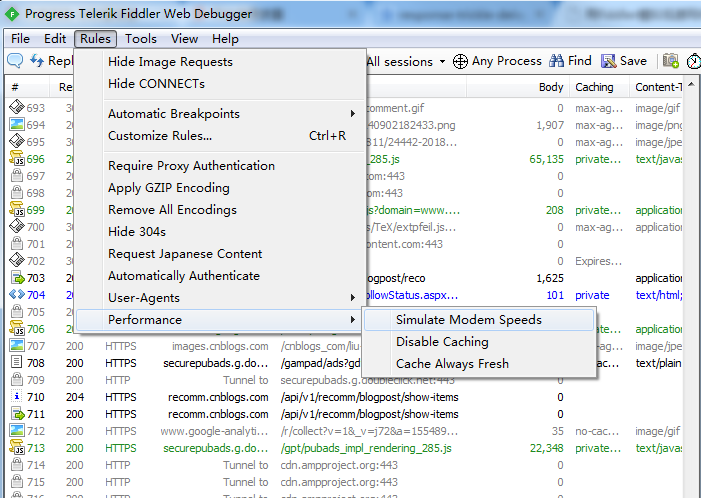This screenshot has width=701, height=498.
Task: Select session 696 JS script icon
Action: [x=17, y=158]
